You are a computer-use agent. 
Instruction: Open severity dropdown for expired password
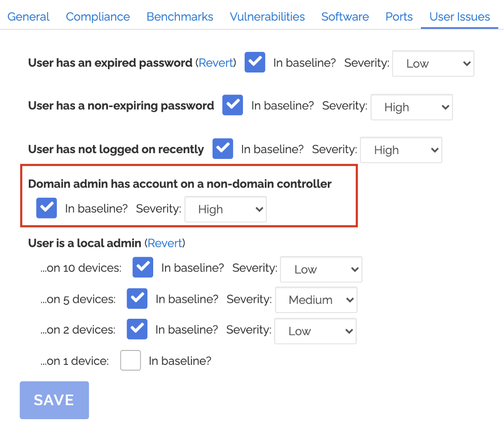point(433,64)
